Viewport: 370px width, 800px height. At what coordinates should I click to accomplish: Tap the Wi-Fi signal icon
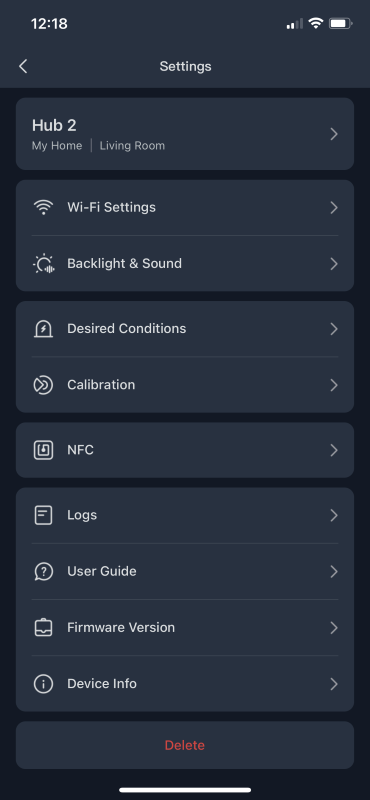tap(43, 208)
